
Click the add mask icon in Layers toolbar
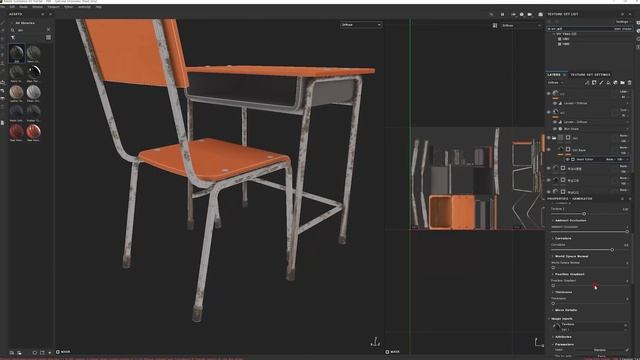coord(594,83)
